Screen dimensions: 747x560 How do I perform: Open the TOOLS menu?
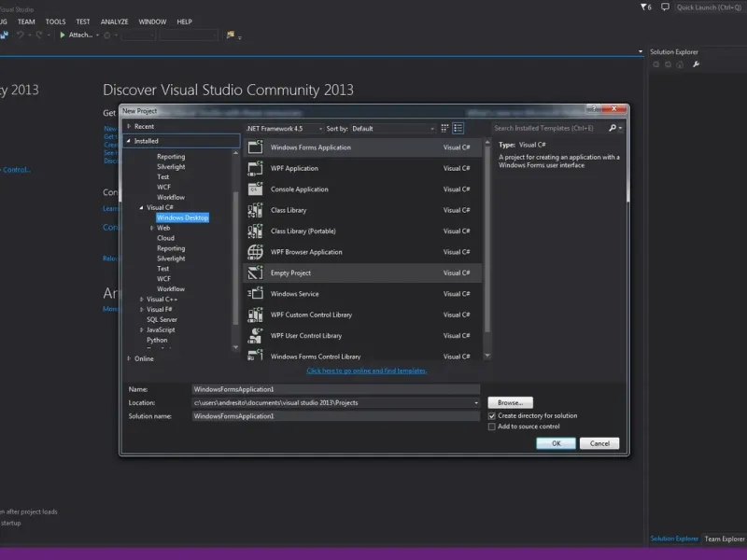(56, 21)
